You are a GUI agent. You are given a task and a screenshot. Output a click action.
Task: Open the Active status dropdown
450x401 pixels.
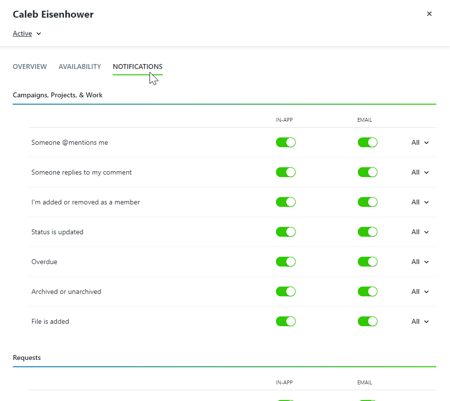pos(27,34)
